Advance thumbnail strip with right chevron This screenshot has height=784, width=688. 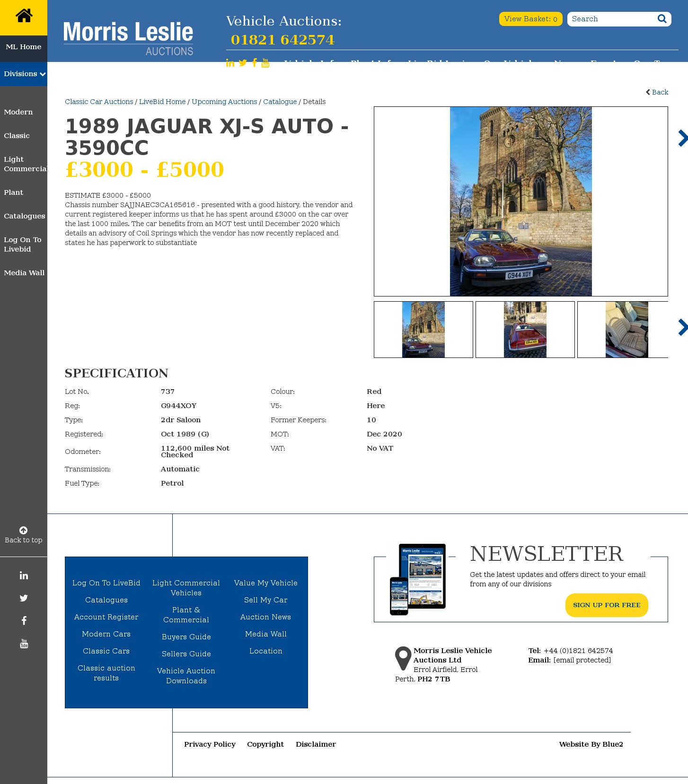pyautogui.click(x=682, y=327)
